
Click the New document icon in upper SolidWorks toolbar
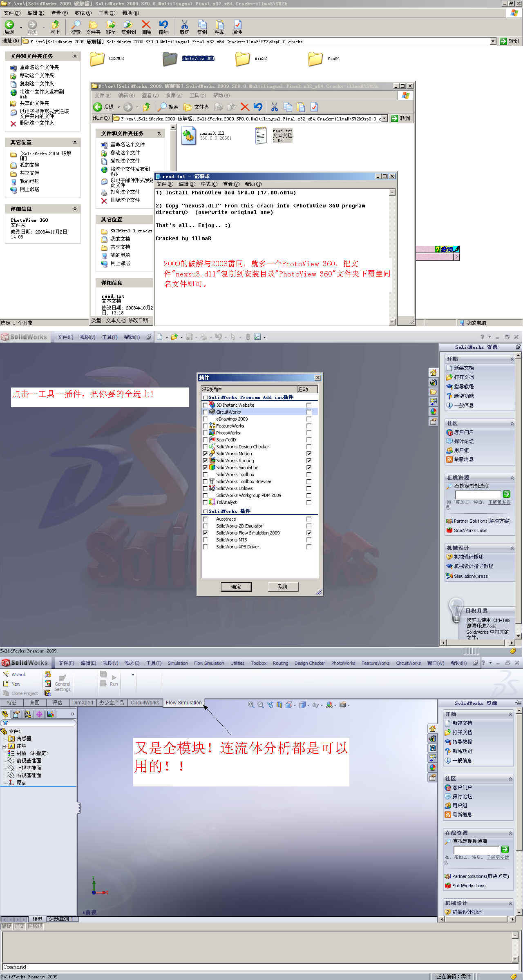click(x=160, y=337)
